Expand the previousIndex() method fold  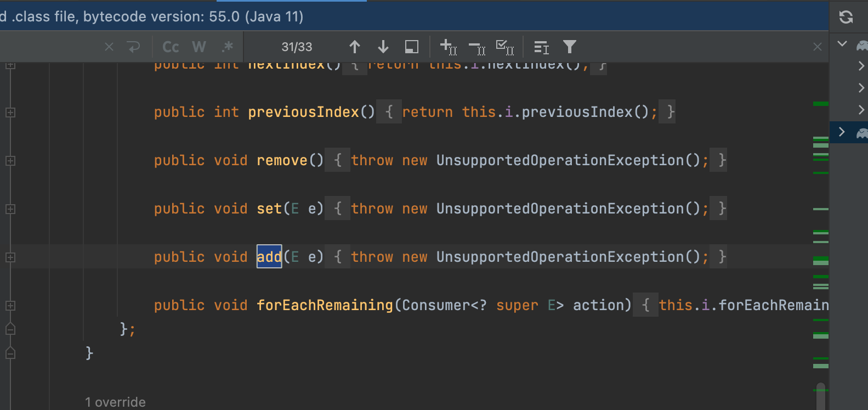point(10,113)
